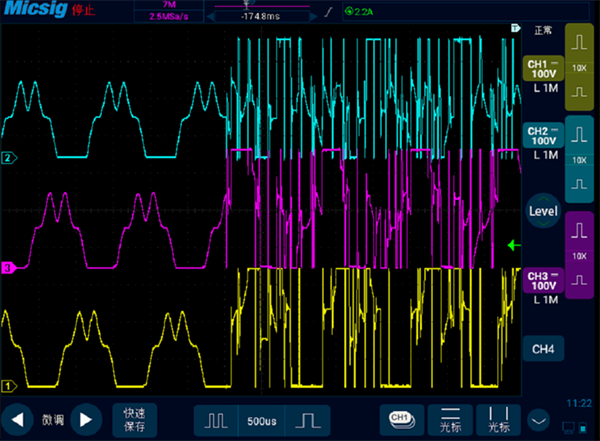The image size is (600, 441).
Task: Tap the 500us timebase readout
Action: pos(260,419)
